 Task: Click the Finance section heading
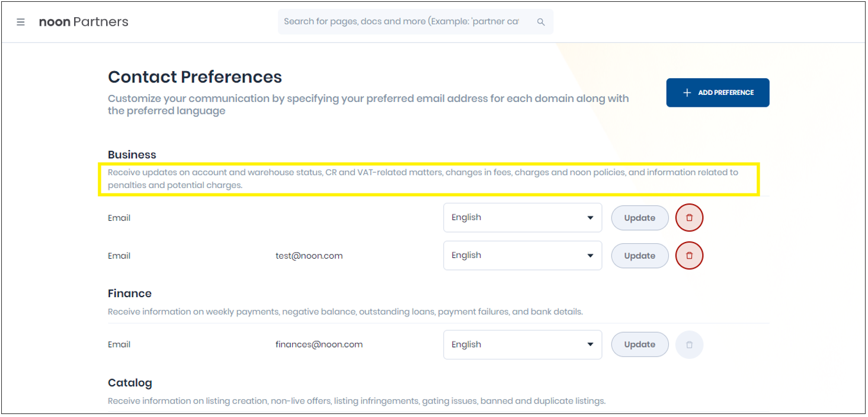click(130, 294)
